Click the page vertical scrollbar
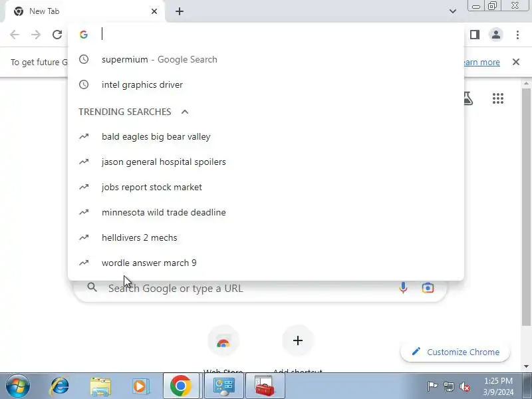The height and width of the screenshot is (399, 532). 526,207
